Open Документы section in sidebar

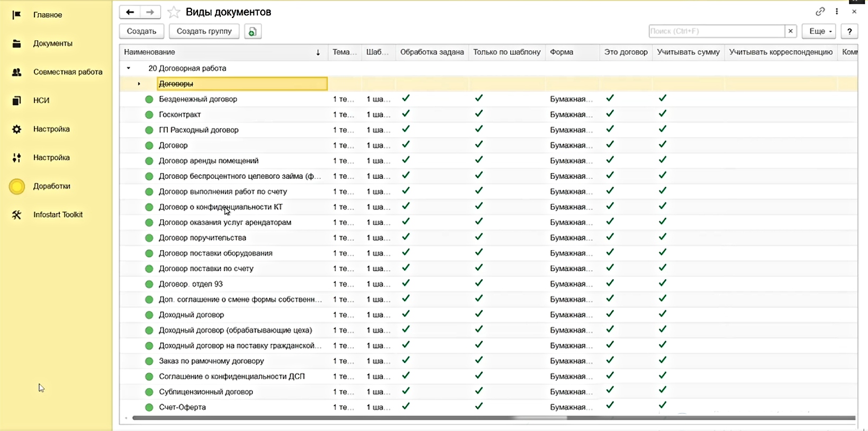click(x=52, y=43)
